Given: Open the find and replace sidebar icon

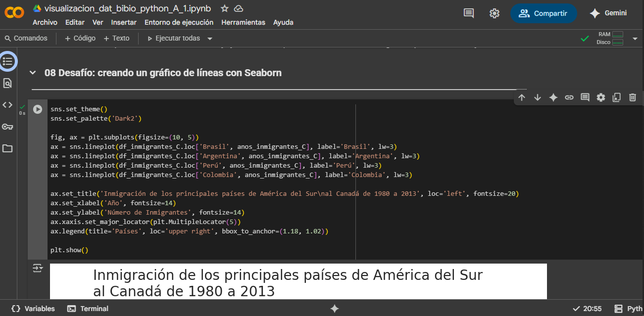Looking at the screenshot, I should [x=7, y=83].
